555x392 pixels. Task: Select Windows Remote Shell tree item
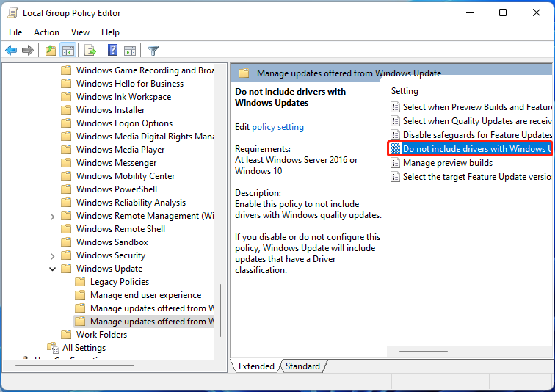[x=120, y=229]
